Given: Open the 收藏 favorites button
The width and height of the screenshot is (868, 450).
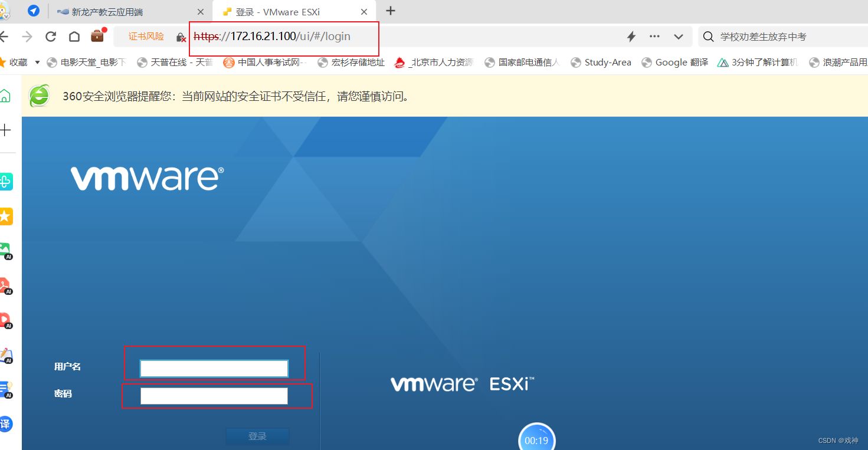Looking at the screenshot, I should pyautogui.click(x=14, y=63).
